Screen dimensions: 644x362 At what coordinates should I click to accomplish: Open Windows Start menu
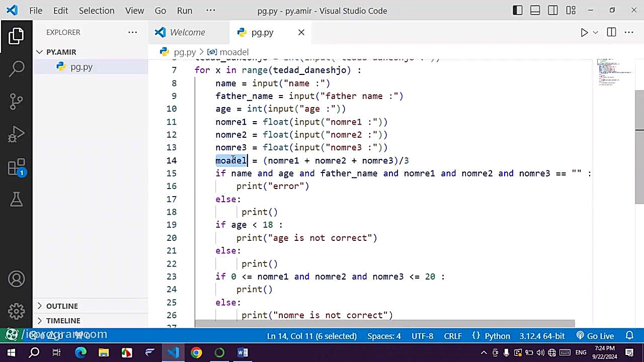pyautogui.click(x=11, y=352)
